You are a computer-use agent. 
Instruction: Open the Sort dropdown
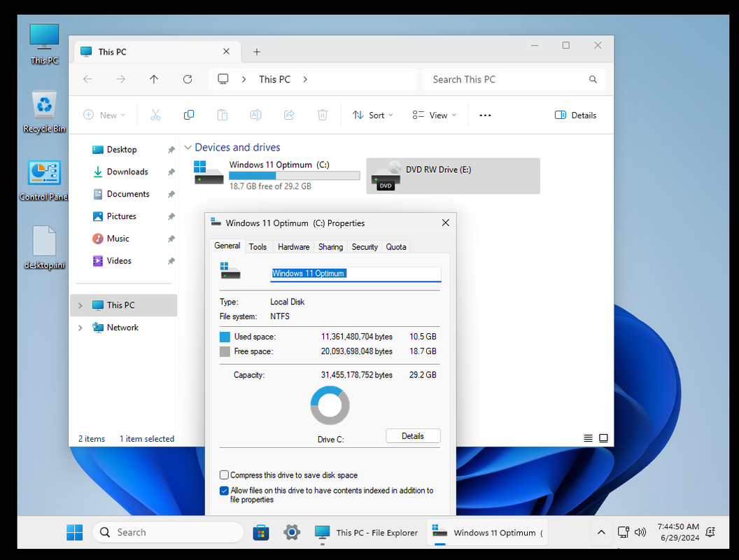pyautogui.click(x=373, y=115)
